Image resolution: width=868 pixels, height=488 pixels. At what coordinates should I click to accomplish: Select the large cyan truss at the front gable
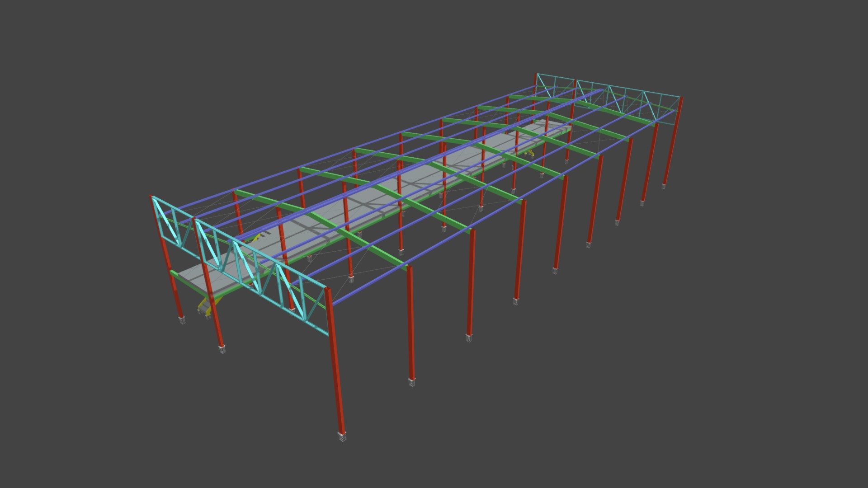click(x=261, y=277)
